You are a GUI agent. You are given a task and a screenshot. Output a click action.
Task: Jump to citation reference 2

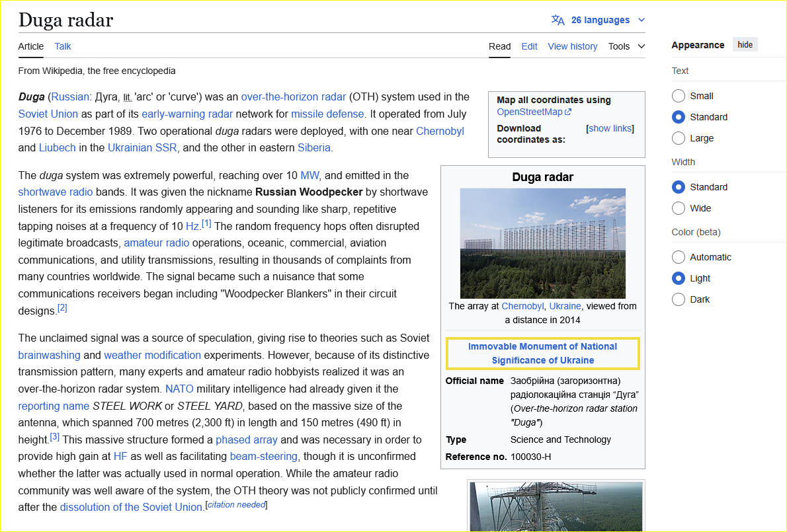click(62, 307)
